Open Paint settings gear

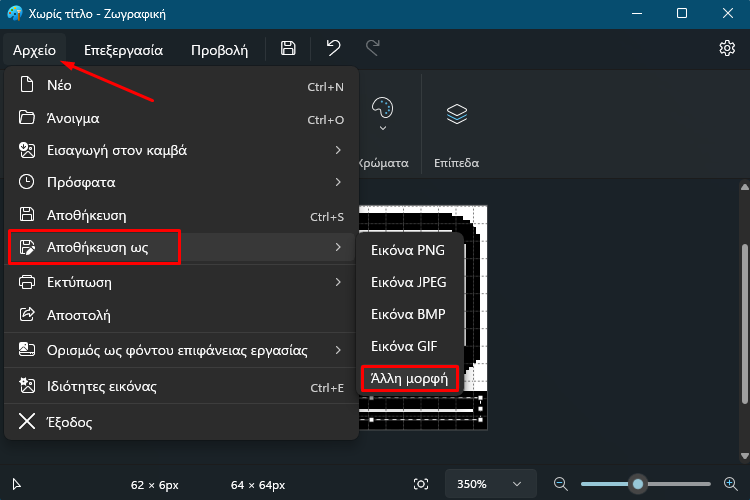(727, 48)
